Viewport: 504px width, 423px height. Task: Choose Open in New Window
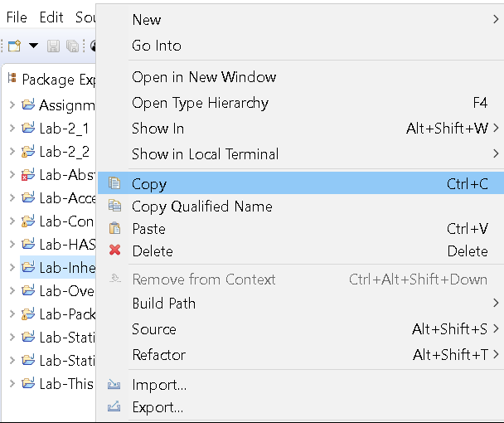coord(301,77)
